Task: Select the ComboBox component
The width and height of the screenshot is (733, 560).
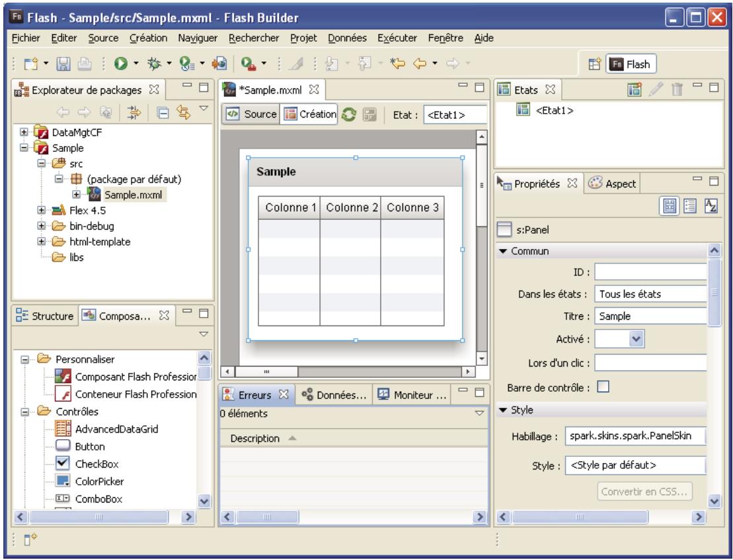Action: [x=98, y=499]
